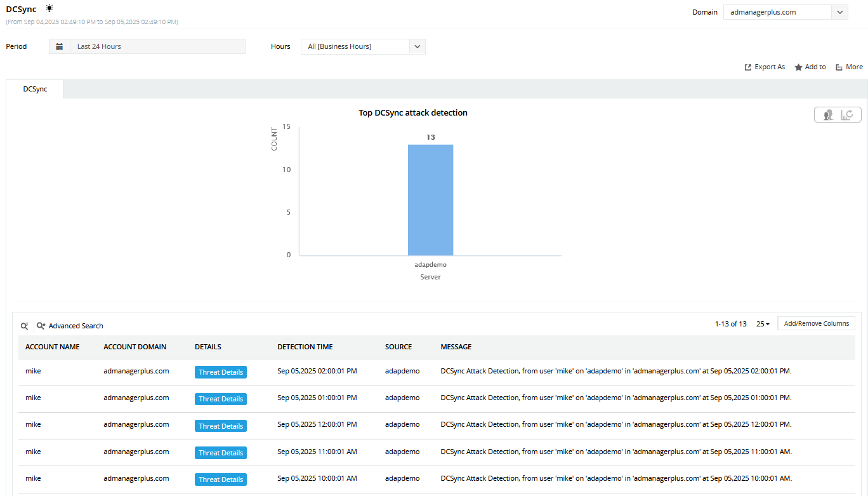
Task: Change rows per page from 25
Action: point(763,324)
